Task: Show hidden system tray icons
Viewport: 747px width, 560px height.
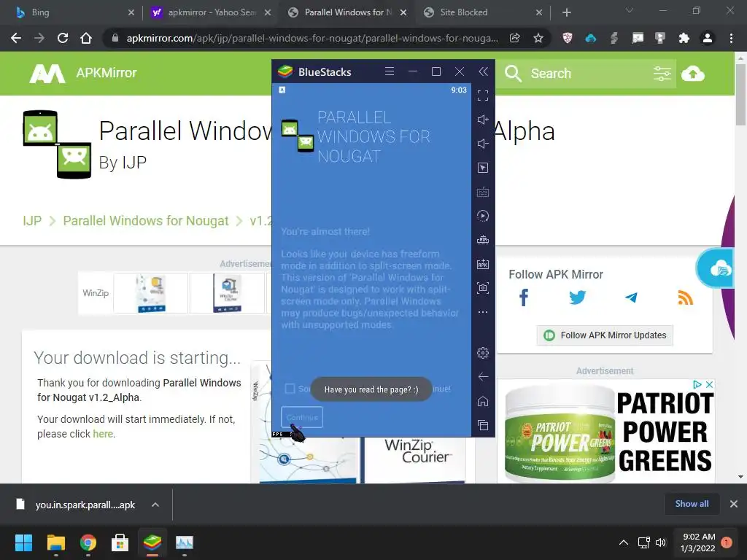Action: 623,542
